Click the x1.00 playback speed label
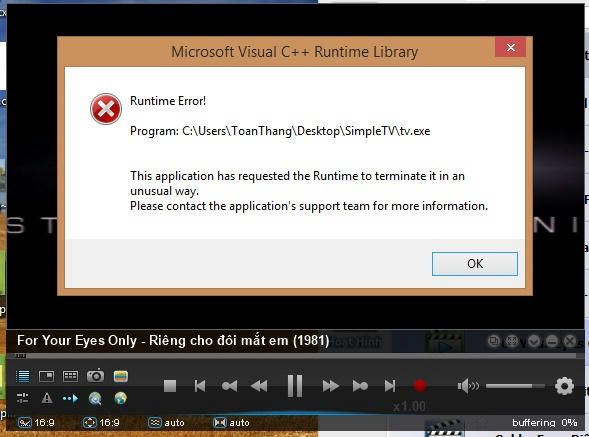Viewport: 589px width, 437px height. pos(409,407)
